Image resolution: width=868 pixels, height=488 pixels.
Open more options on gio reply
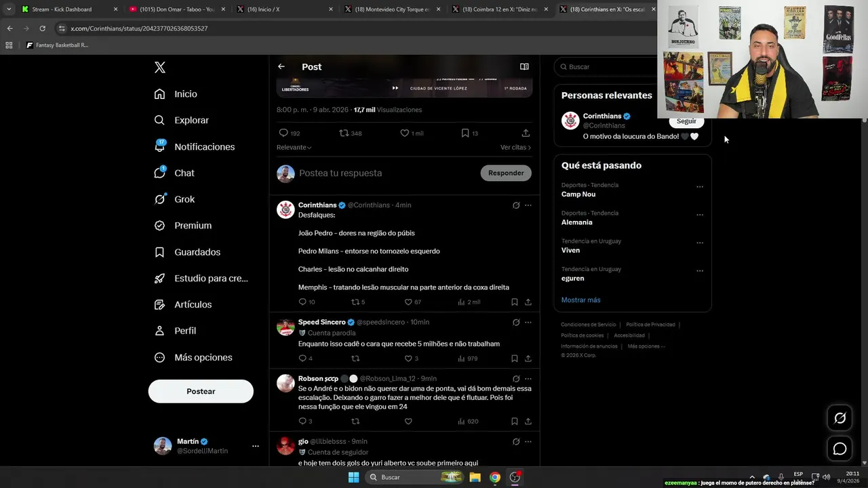click(x=528, y=442)
